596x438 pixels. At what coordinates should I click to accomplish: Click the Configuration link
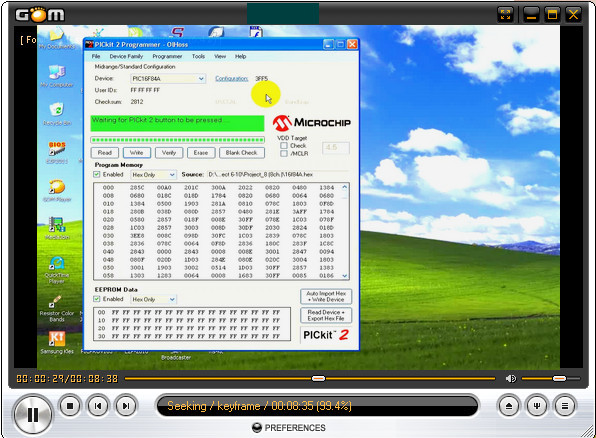[x=231, y=79]
